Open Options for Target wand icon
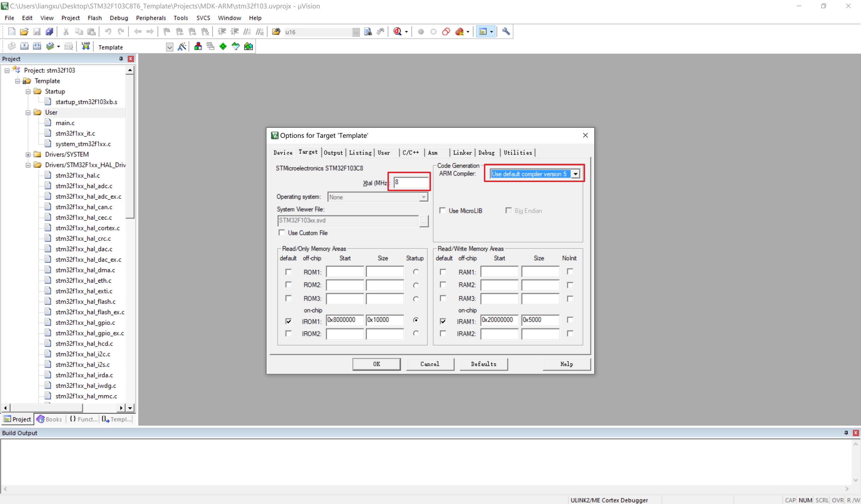Viewport: 861px width, 504px height. [x=182, y=46]
